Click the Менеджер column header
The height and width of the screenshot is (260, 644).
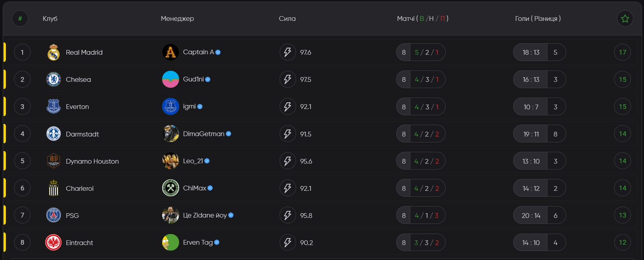tap(177, 18)
